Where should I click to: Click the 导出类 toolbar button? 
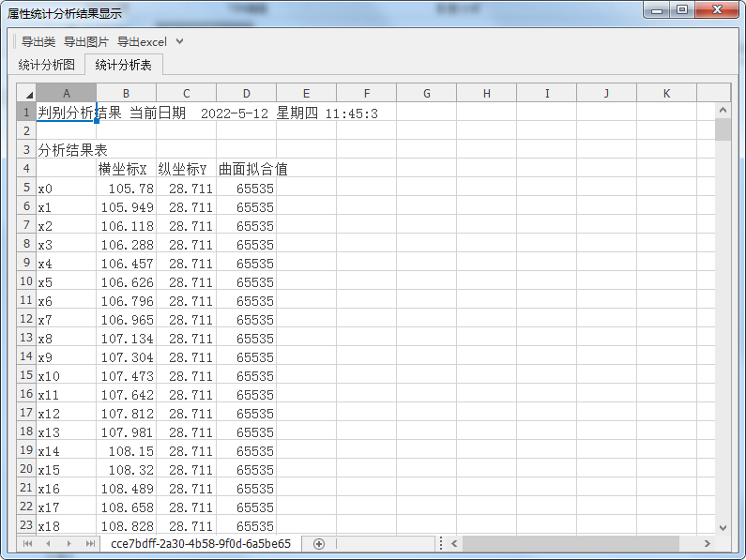(38, 42)
